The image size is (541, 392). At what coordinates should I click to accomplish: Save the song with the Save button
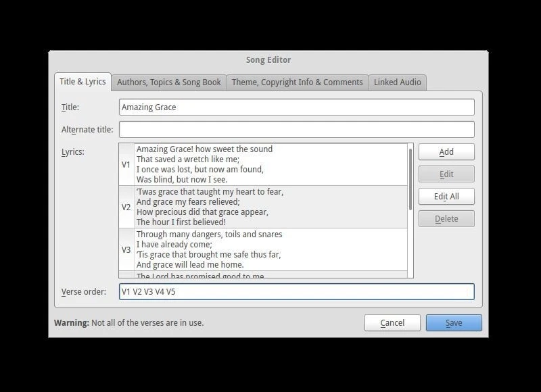pyautogui.click(x=454, y=323)
